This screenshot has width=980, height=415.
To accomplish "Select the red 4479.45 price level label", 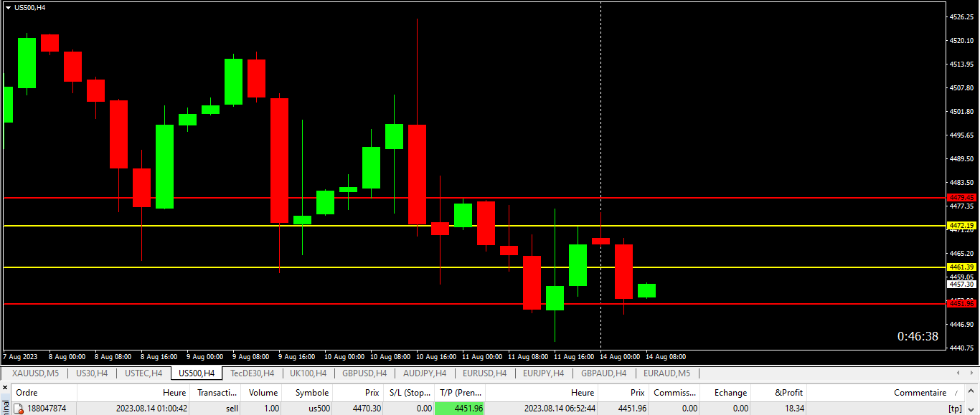I will point(962,197).
